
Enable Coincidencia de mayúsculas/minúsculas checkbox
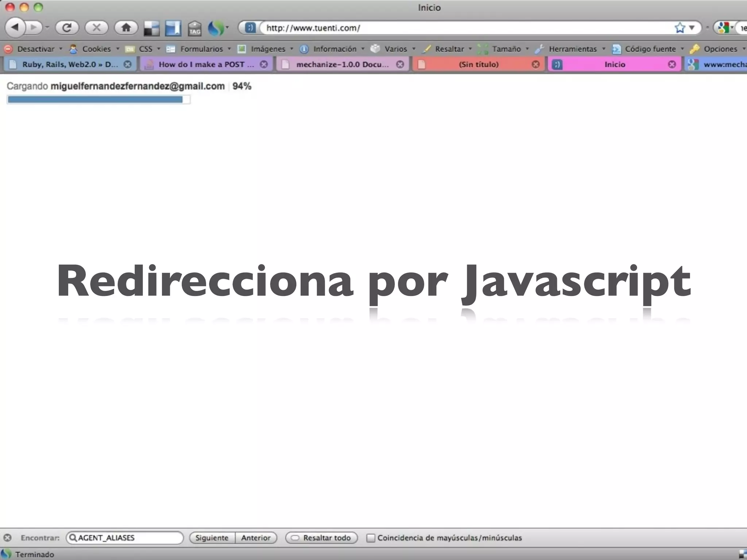(x=371, y=538)
